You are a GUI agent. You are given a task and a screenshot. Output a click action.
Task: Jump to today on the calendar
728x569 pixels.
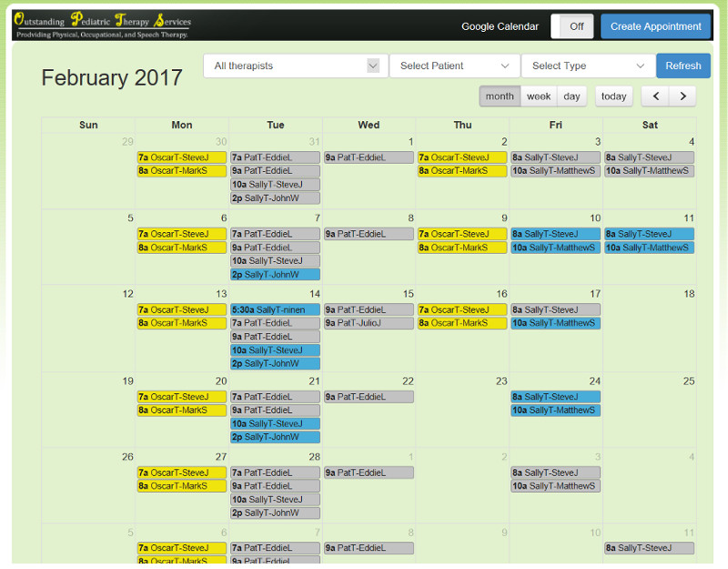(x=613, y=96)
